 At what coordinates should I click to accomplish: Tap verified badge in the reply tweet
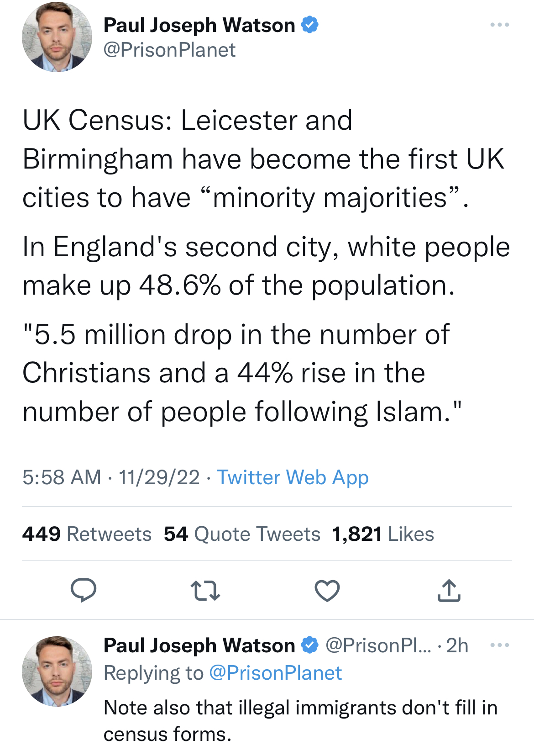(310, 645)
